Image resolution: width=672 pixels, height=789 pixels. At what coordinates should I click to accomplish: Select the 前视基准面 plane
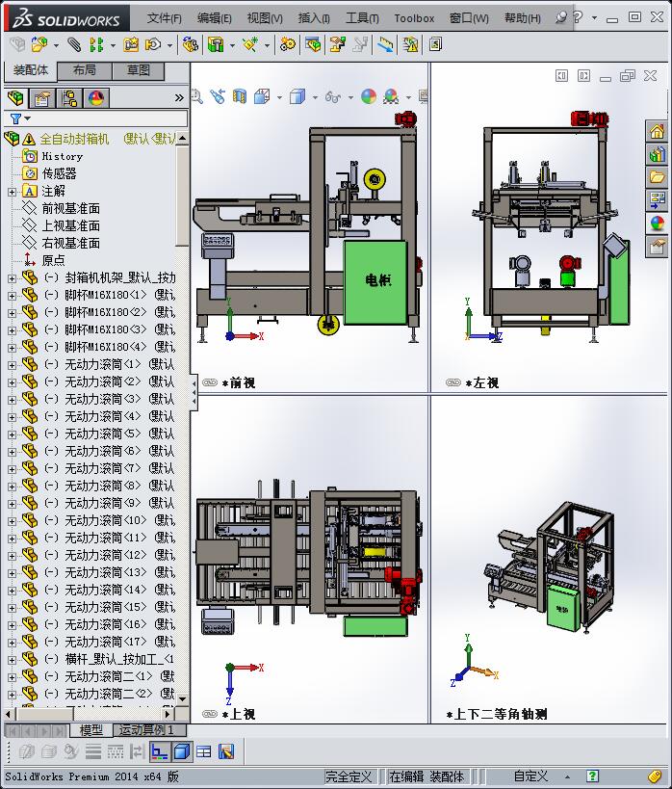coord(70,208)
